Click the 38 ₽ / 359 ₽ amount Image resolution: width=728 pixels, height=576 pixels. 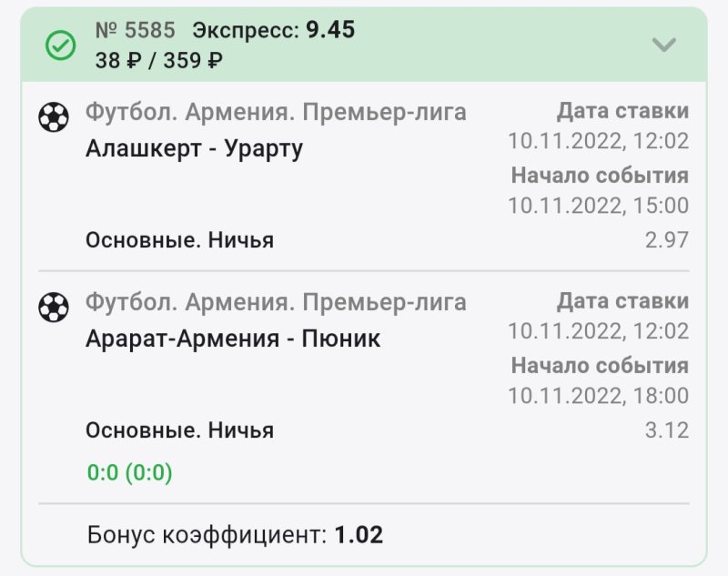pyautogui.click(x=158, y=61)
